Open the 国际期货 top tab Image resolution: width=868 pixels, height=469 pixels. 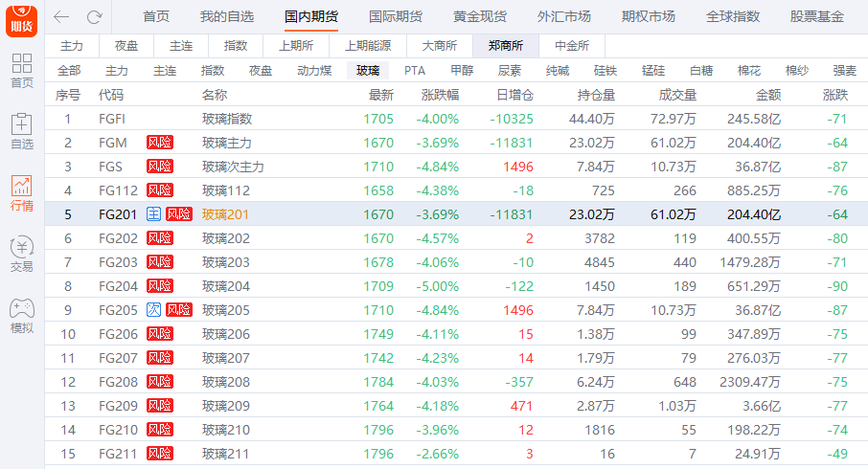[396, 16]
